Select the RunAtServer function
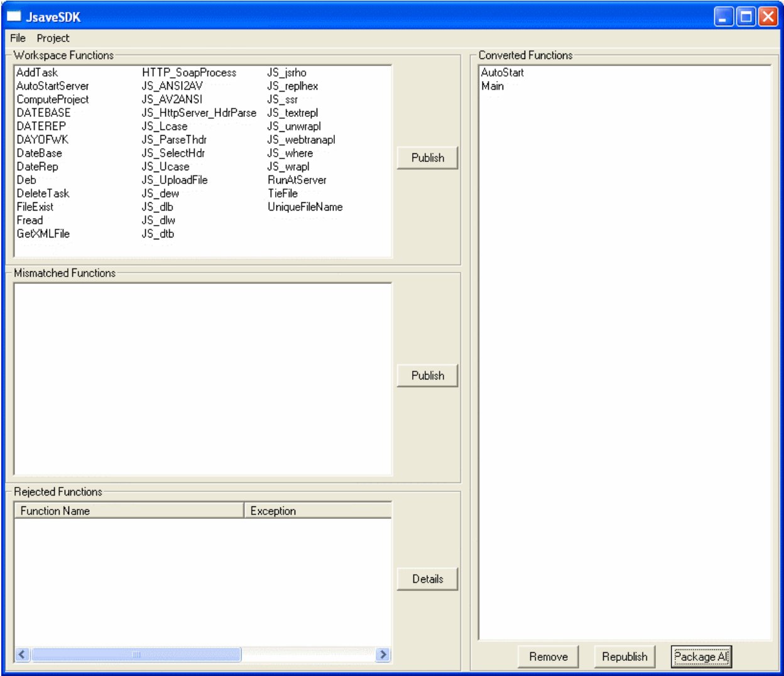Viewport: 784px width, 676px height. 297,180
